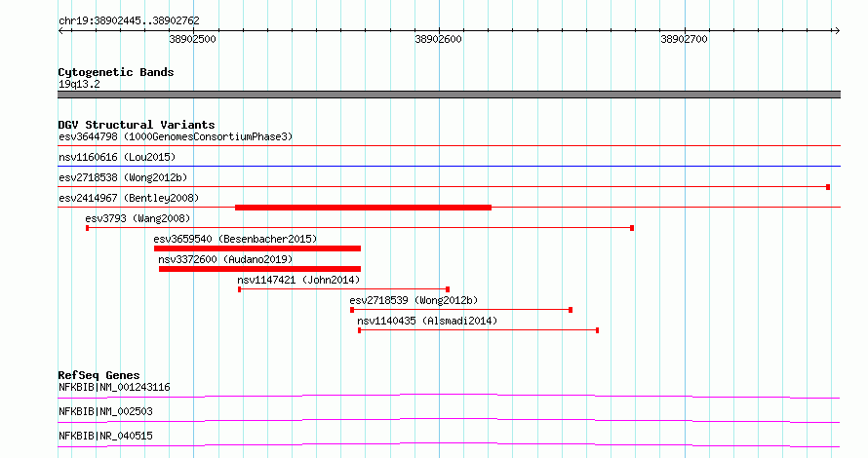Click the 38902500 ruler position label
Image resolution: width=868 pixels, height=458 pixels.
pyautogui.click(x=193, y=39)
